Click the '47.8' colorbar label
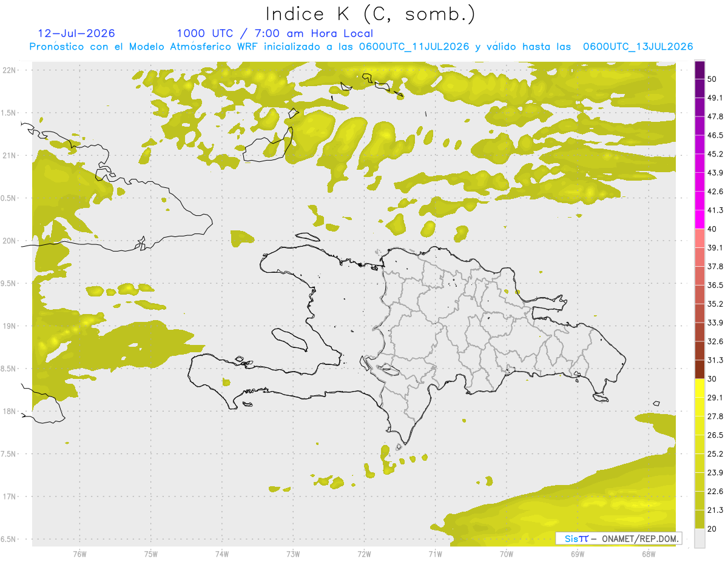Viewport: 728px width, 562px height. point(715,117)
